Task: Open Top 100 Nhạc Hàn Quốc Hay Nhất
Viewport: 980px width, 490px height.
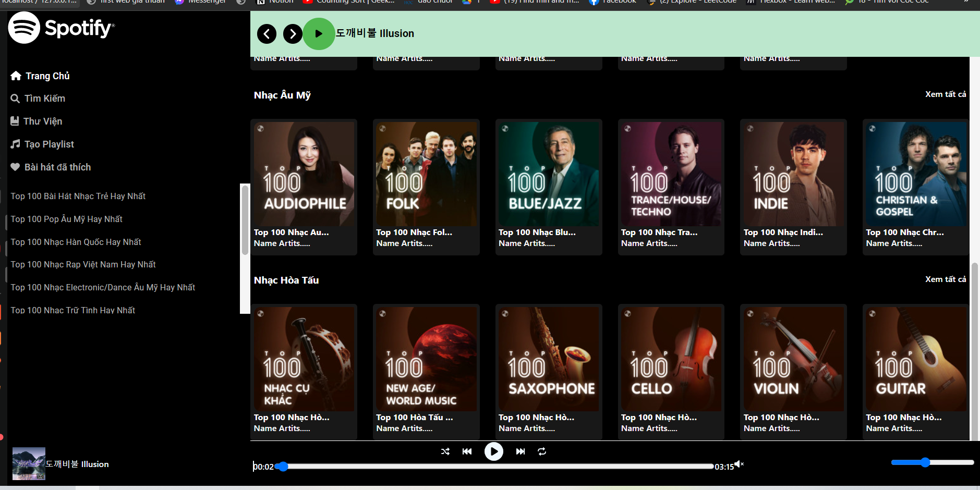Action: pyautogui.click(x=76, y=242)
